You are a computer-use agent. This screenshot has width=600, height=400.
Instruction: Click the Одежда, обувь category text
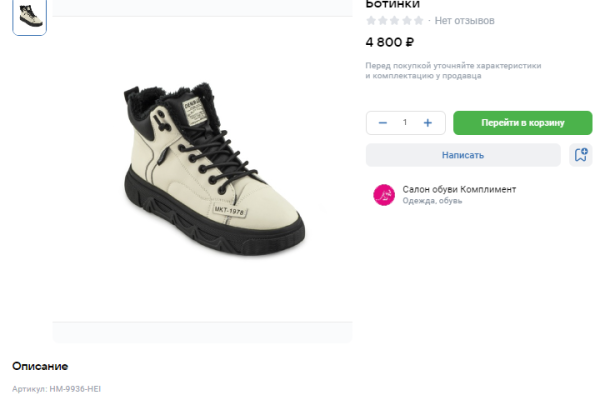pyautogui.click(x=432, y=201)
